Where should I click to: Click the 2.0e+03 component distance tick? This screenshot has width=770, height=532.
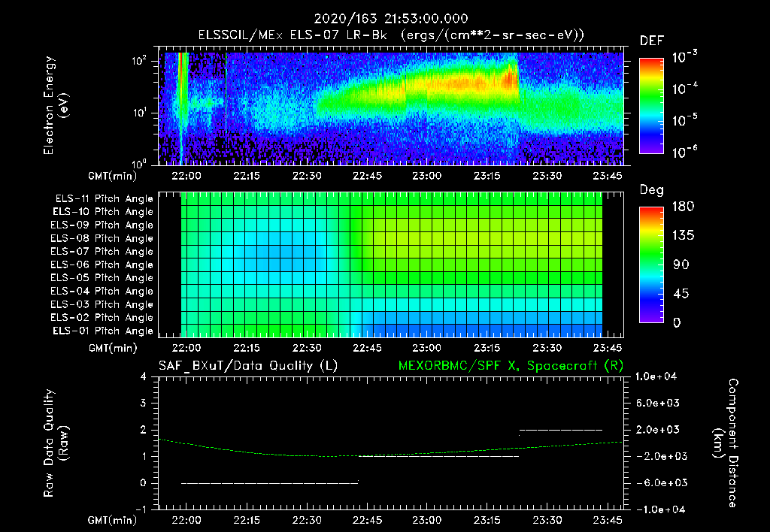pyautogui.click(x=657, y=430)
